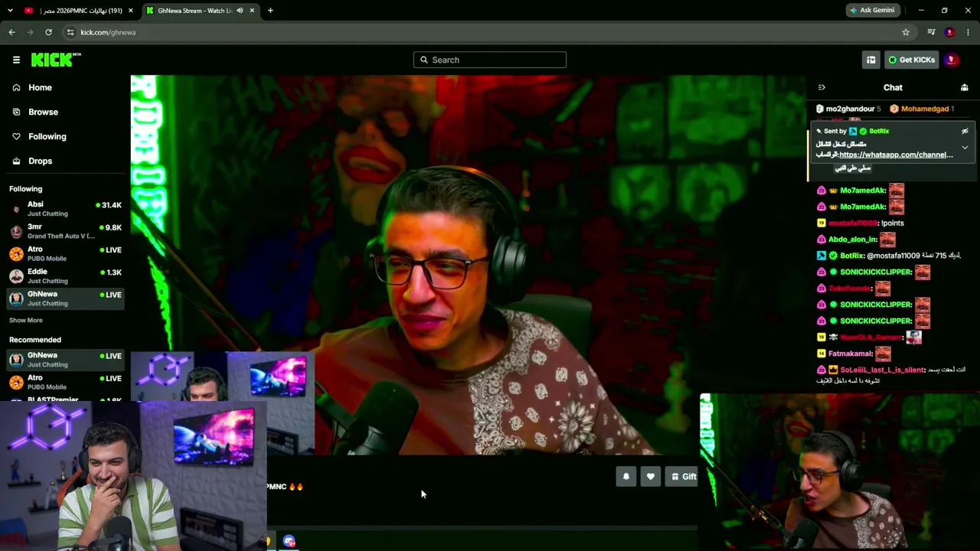Mute the GhNewa Stream tab audio

coord(240,11)
